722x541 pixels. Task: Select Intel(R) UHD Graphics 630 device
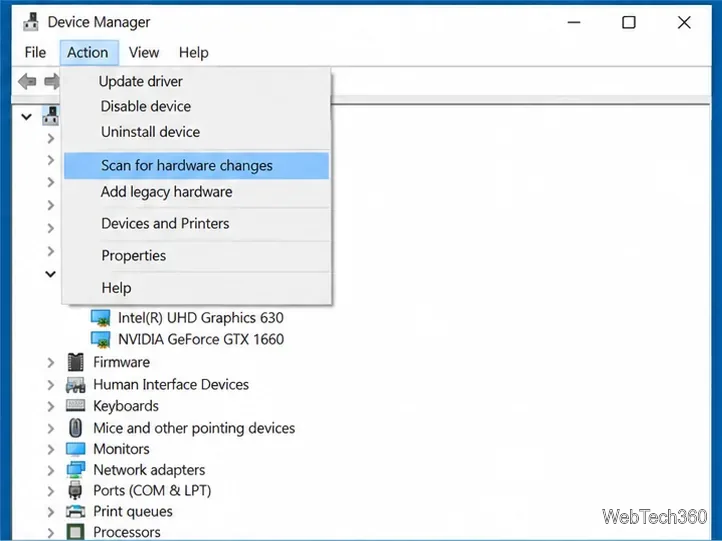click(x=201, y=318)
